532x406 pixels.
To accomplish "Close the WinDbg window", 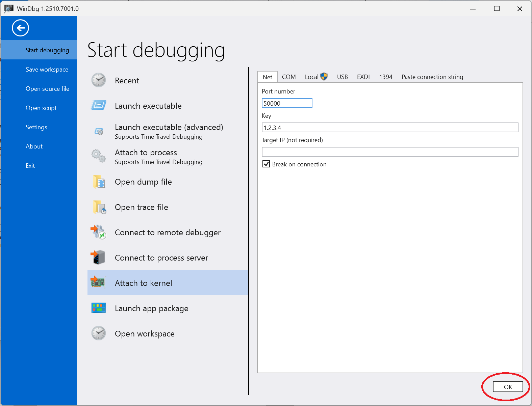I will point(520,9).
